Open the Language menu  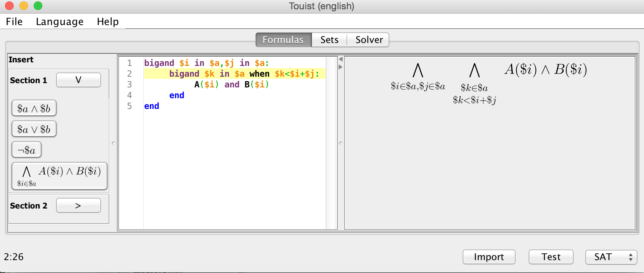[x=60, y=21]
